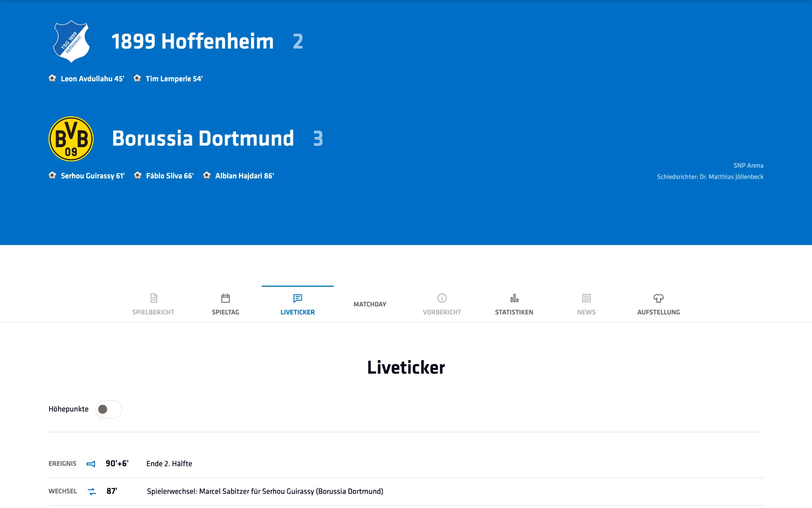Show the Statistiken tab
Viewport: 812px width, 508px height.
point(514,304)
